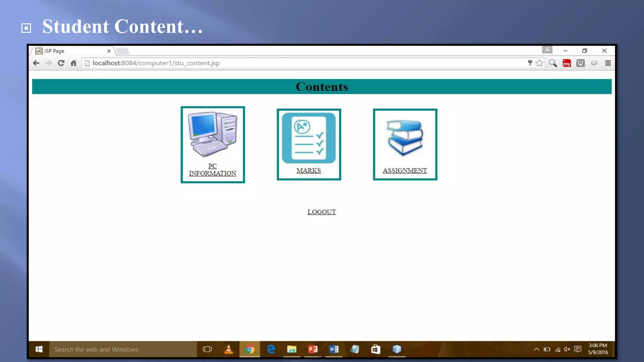Click the browser Back arrow

[x=36, y=63]
